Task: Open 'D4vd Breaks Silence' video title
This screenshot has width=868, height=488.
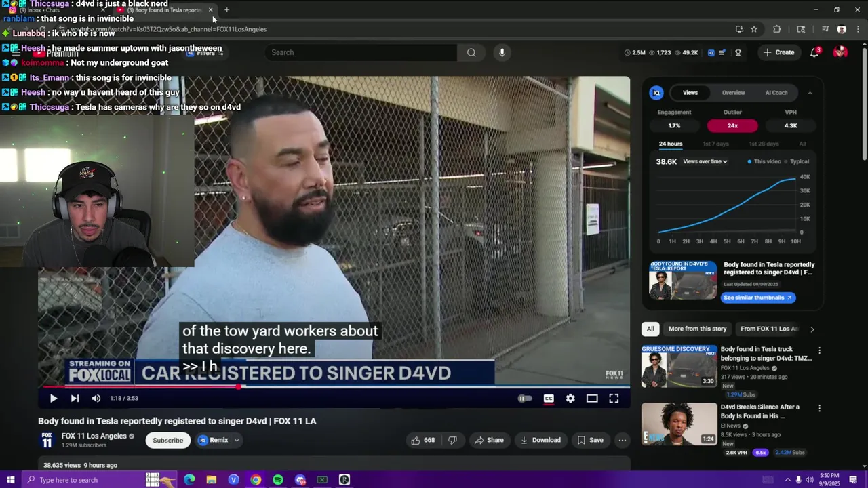Action: click(759, 411)
